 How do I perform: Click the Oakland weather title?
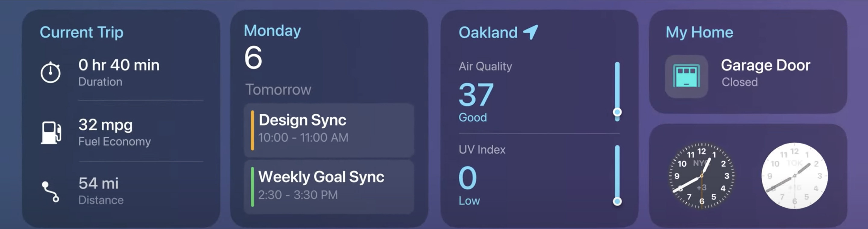[488, 32]
